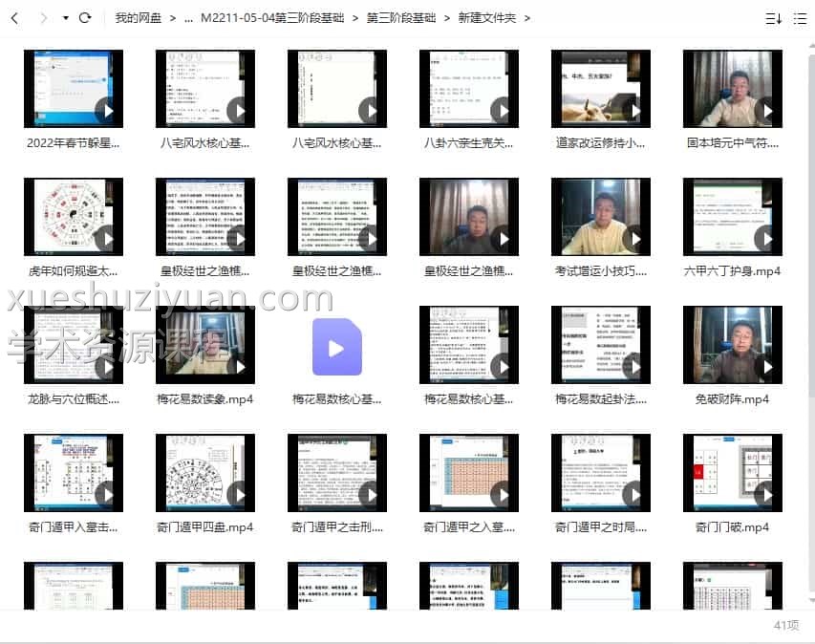
Task: Click the 41项 item count indicator
Action: pyautogui.click(x=786, y=625)
